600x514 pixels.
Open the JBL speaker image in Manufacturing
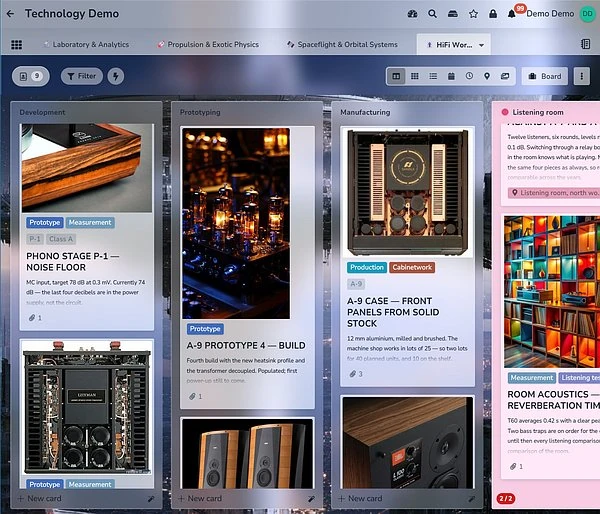point(408,442)
